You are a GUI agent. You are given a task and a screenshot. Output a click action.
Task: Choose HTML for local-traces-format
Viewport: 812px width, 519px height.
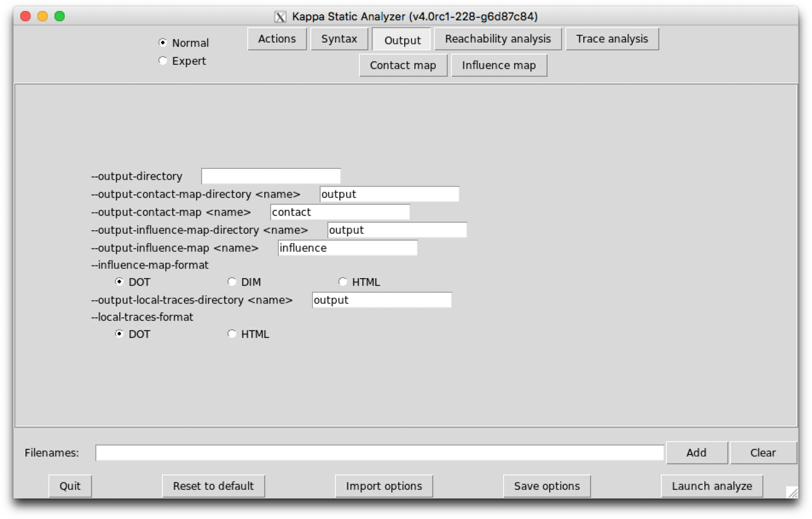coord(232,334)
